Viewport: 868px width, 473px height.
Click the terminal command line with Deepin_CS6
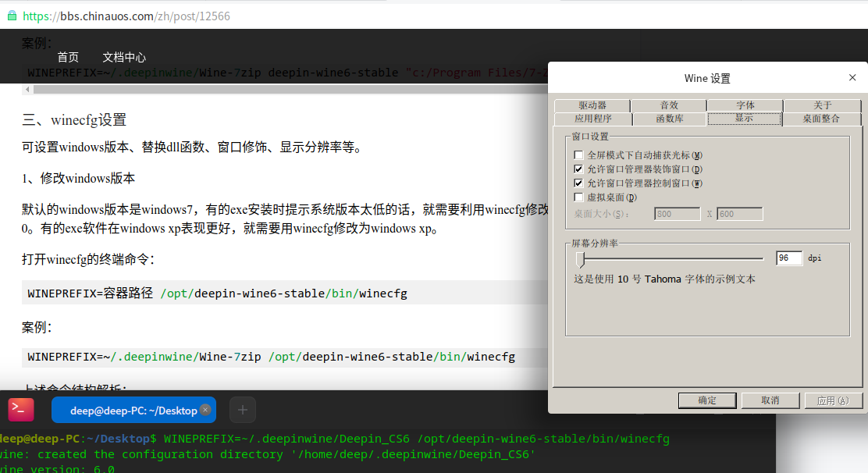coord(335,439)
